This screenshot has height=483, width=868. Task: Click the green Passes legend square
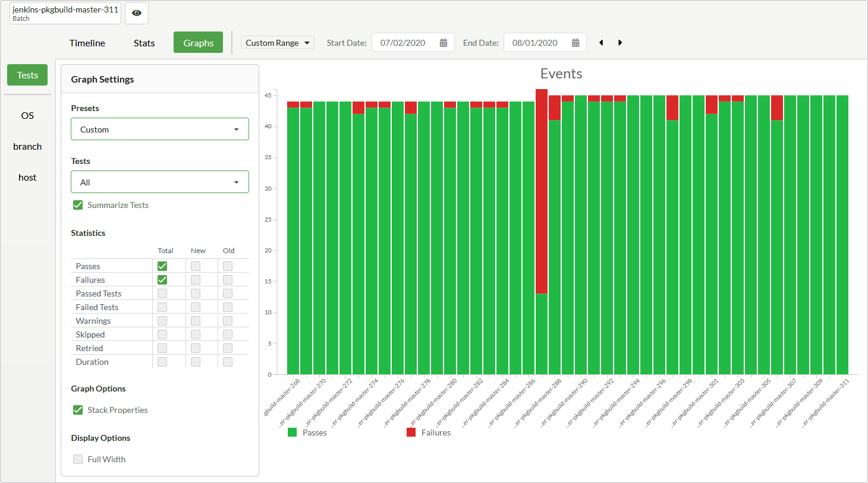pyautogui.click(x=292, y=433)
